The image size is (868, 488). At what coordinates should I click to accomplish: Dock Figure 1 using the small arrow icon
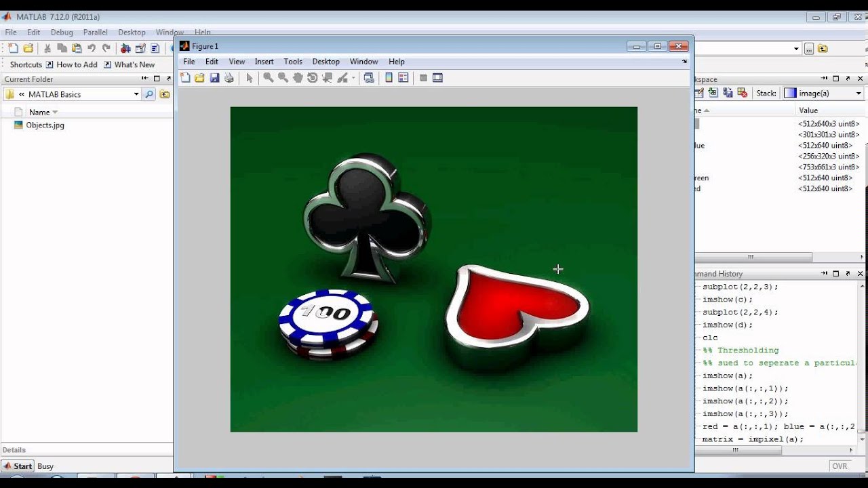[x=684, y=62]
